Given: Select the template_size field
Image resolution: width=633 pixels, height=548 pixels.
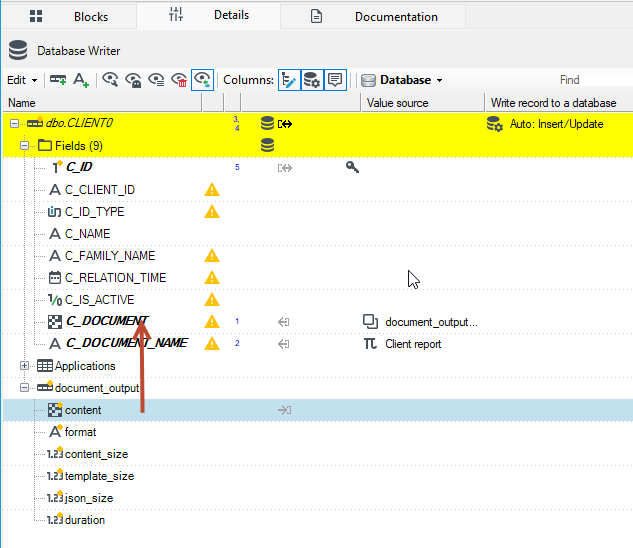Looking at the screenshot, I should click(99, 476).
